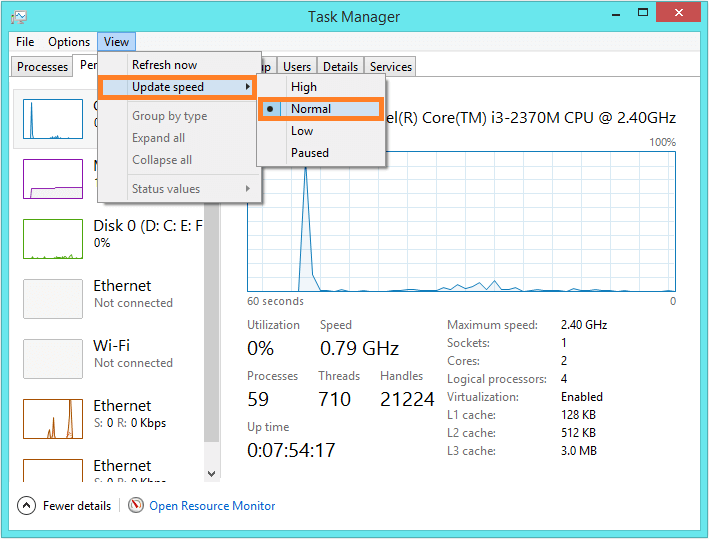Pause updates with the Paused option

click(x=310, y=153)
